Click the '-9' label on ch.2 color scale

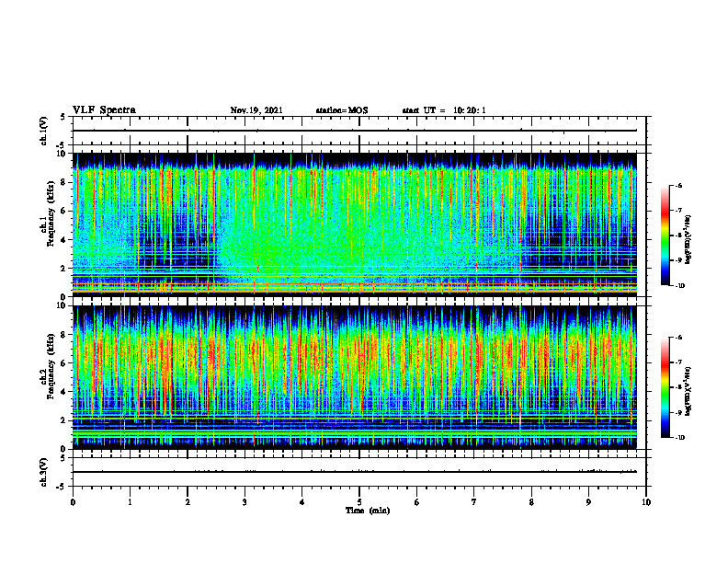pyautogui.click(x=678, y=412)
